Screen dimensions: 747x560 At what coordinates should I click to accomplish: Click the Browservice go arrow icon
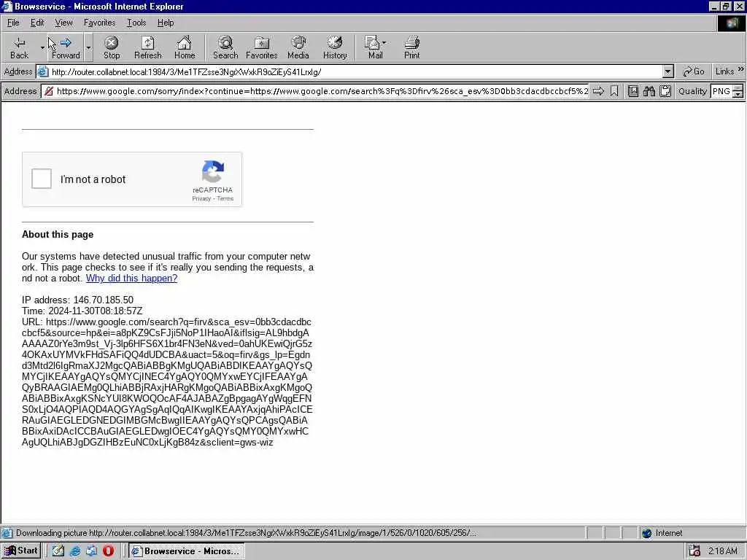(x=598, y=91)
